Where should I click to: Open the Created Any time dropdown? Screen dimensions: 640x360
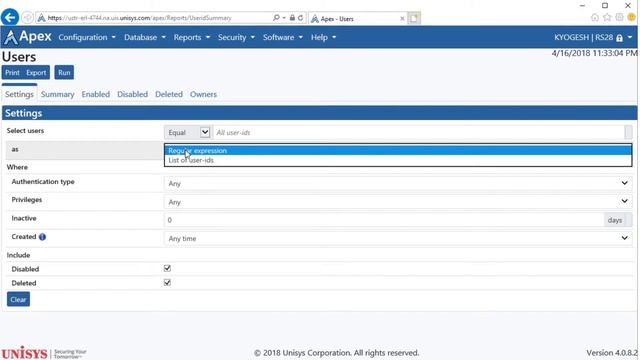pos(398,238)
